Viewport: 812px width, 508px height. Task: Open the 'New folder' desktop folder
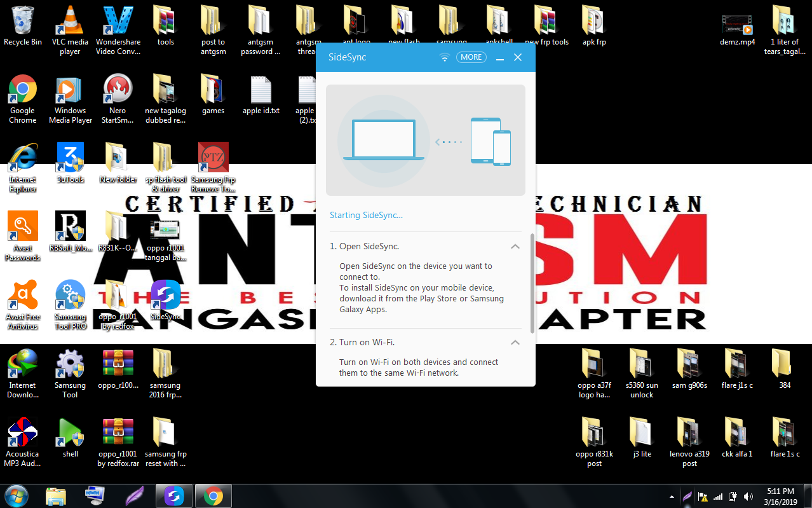tap(118, 163)
